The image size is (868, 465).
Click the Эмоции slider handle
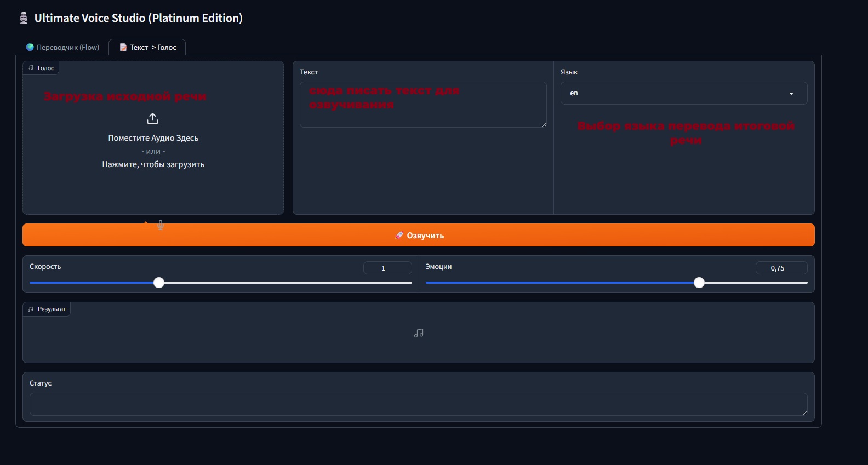click(699, 283)
